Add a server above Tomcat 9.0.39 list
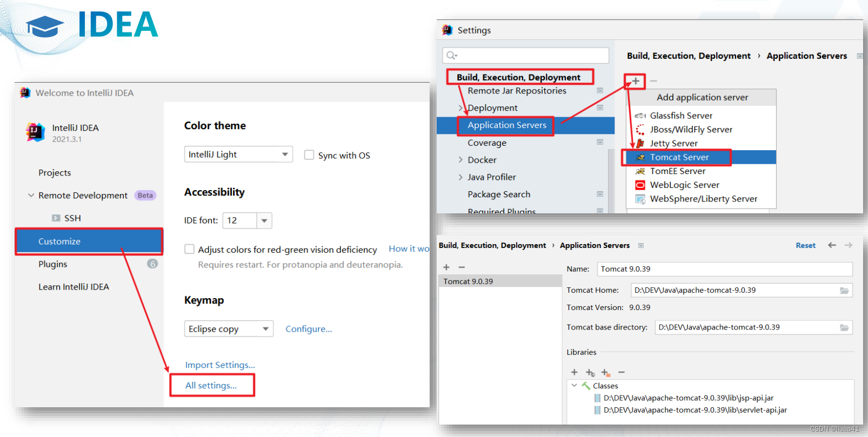The image size is (868, 437). [446, 267]
